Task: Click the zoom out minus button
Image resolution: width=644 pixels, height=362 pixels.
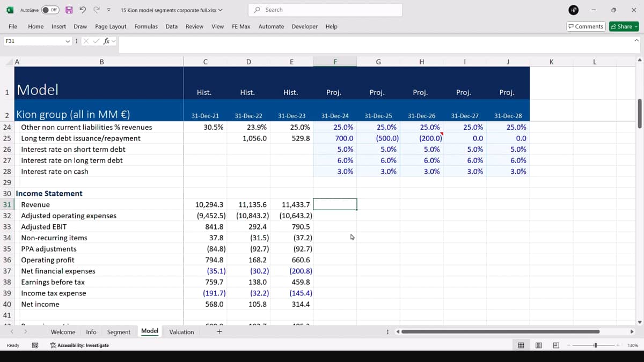Action: (x=569, y=345)
